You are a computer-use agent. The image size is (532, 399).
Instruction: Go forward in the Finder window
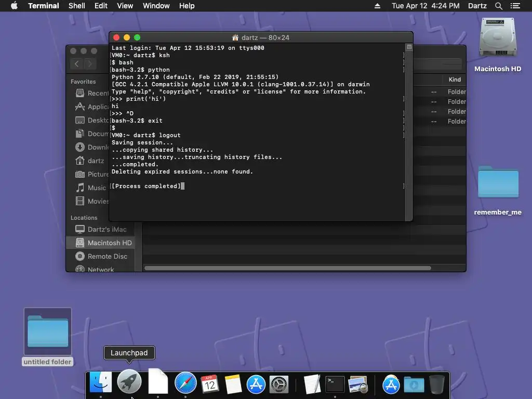[x=90, y=64]
